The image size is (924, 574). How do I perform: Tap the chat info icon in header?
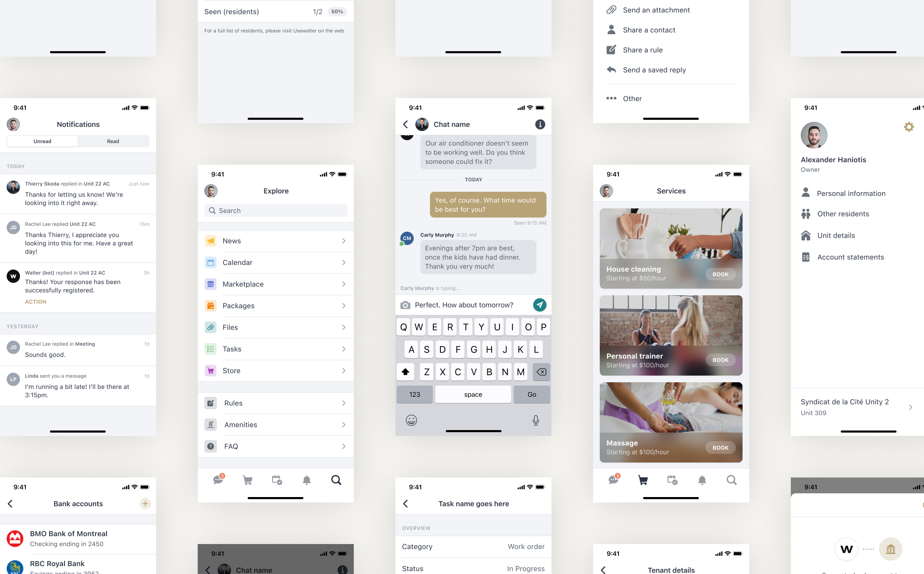click(540, 124)
